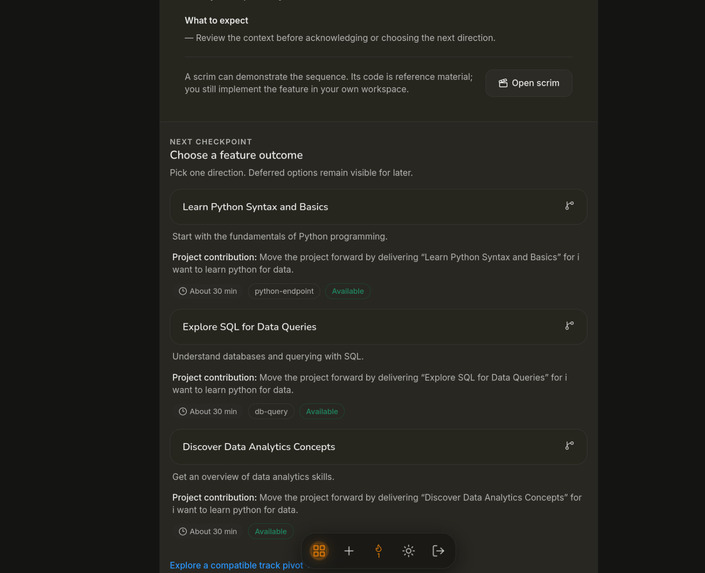Click the plus icon in bottom dock
Image resolution: width=705 pixels, height=573 pixels.
349,551
